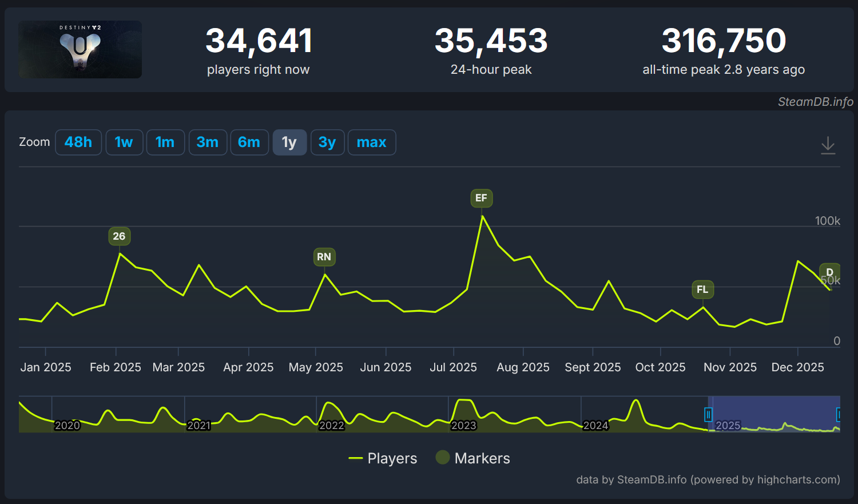Screen dimensions: 858x504
Task: Click the 2023 label in navigator
Action: (464, 425)
